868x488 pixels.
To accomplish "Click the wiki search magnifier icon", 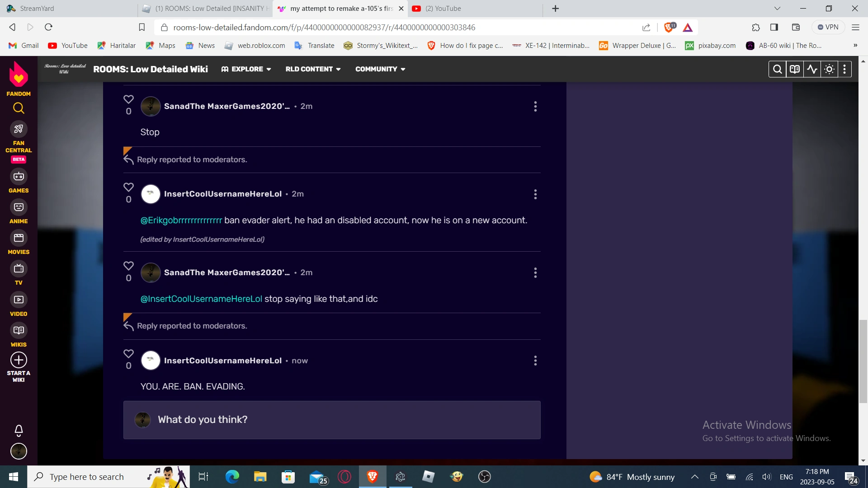I will point(777,69).
